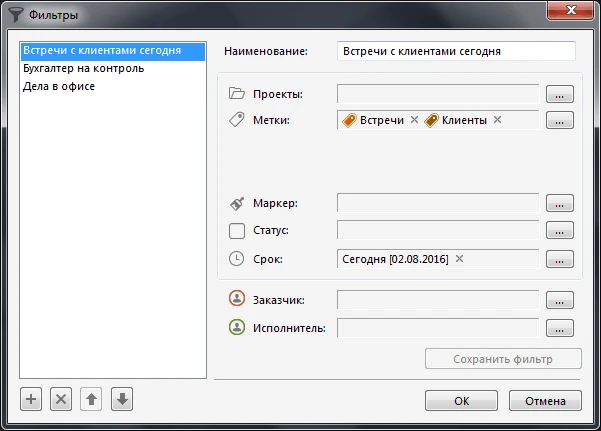Click the delete filter X icon
This screenshot has width=601, height=431.
(61, 399)
